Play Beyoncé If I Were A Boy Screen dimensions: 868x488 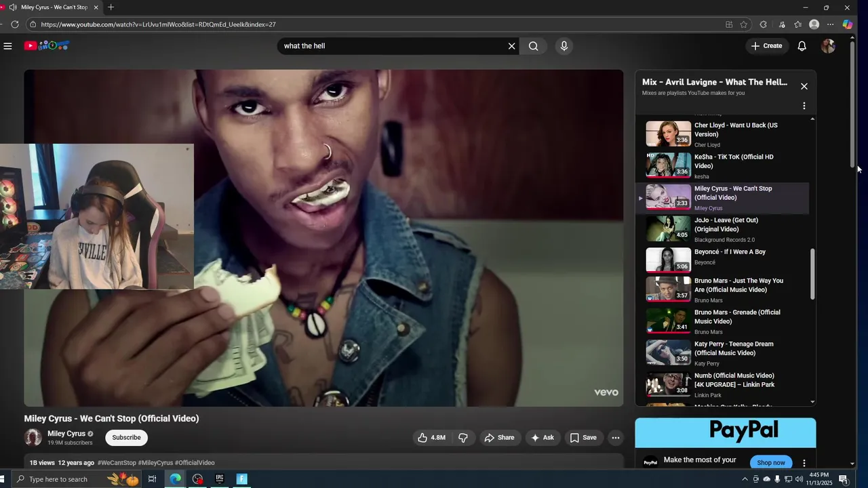point(722,261)
